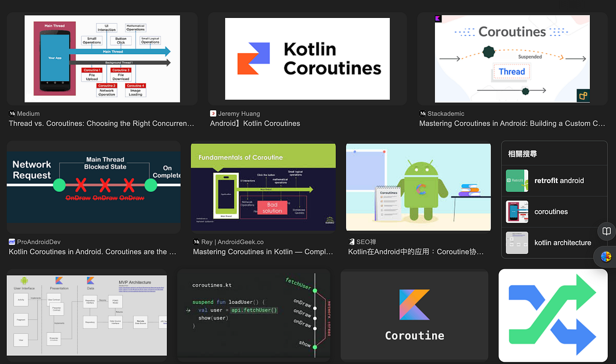Open the Kotlin在Android中的应用 result link

coord(416,251)
